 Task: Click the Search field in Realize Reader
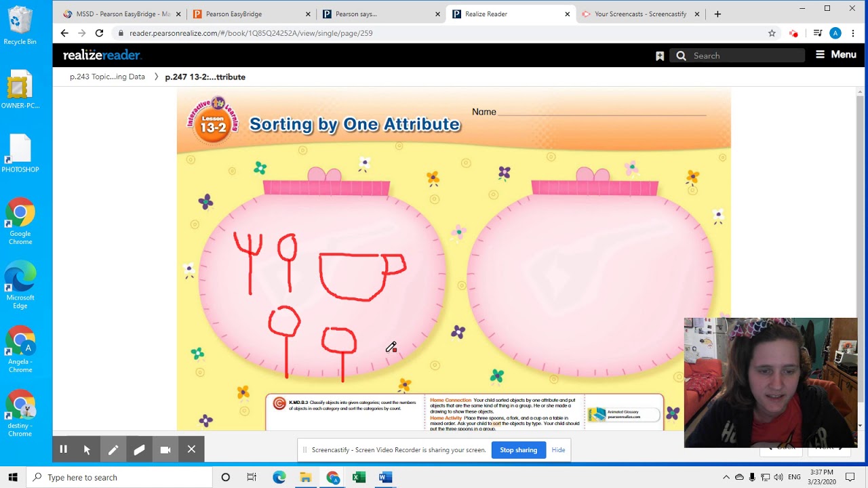point(746,56)
